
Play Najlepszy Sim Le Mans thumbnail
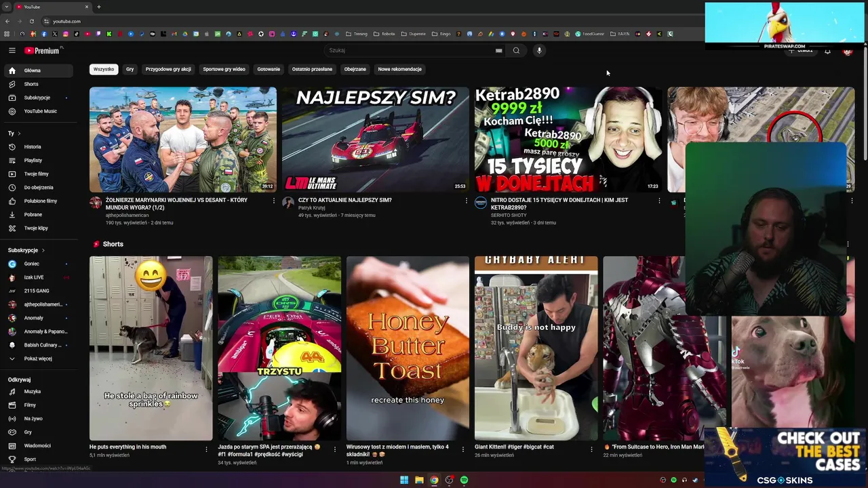pos(376,140)
